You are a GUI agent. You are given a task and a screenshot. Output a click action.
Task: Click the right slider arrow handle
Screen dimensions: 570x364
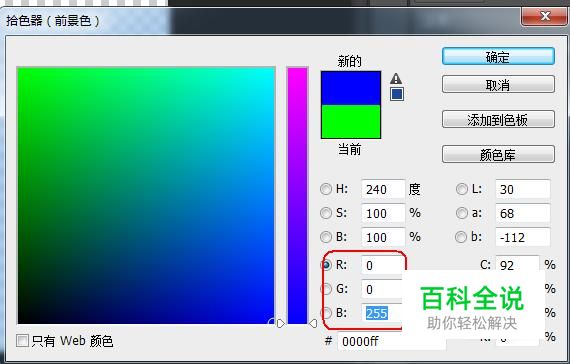313,323
